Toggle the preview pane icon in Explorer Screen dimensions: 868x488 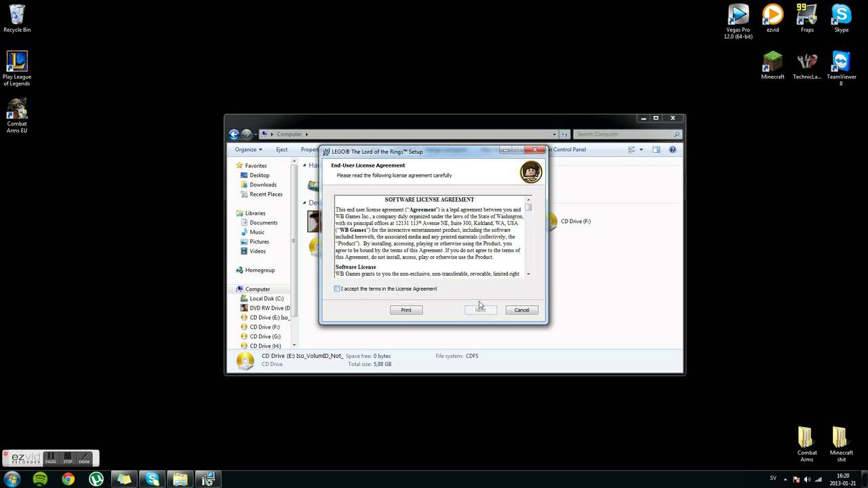656,149
